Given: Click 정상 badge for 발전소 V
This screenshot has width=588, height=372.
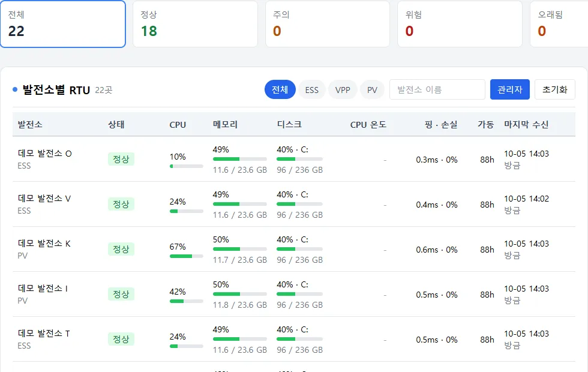Looking at the screenshot, I should point(121,204).
